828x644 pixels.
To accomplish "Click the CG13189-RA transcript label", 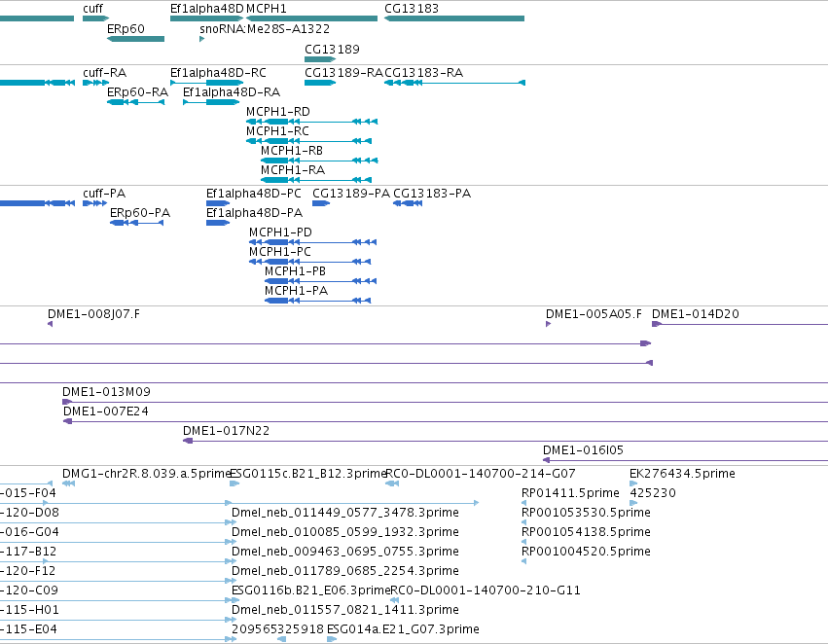I will pyautogui.click(x=343, y=72).
